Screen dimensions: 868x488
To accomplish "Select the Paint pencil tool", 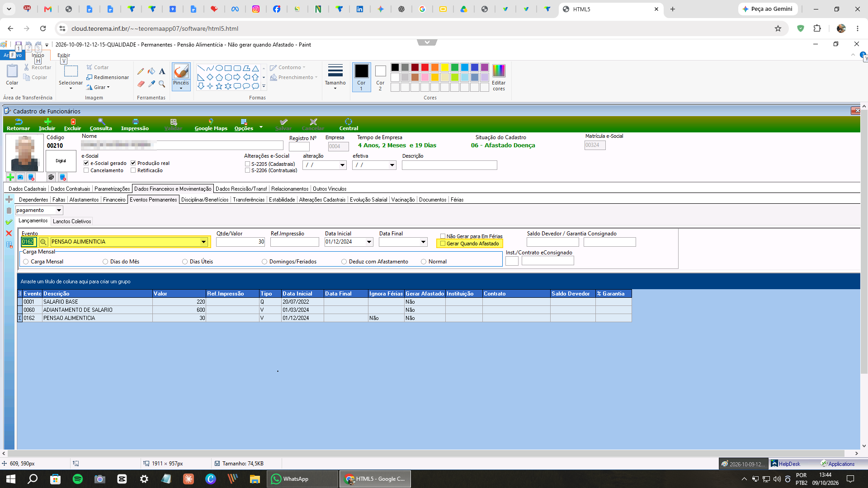I will [141, 71].
